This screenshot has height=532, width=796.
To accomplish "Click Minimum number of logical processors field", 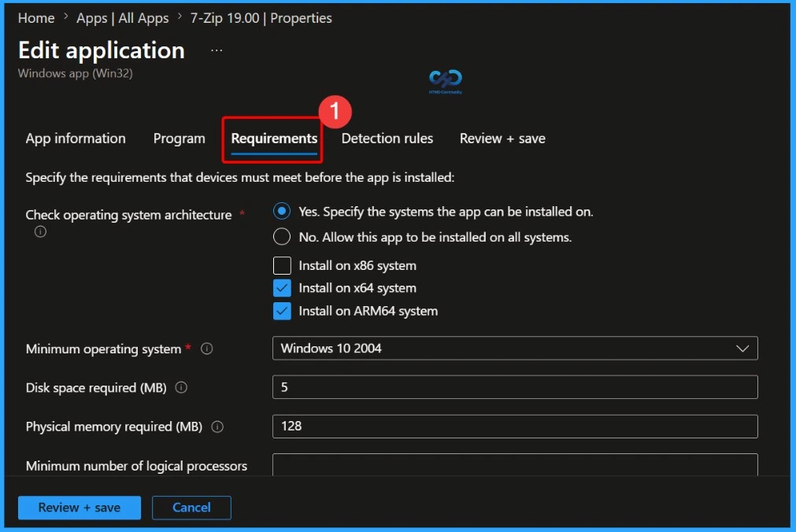I will tap(515, 465).
